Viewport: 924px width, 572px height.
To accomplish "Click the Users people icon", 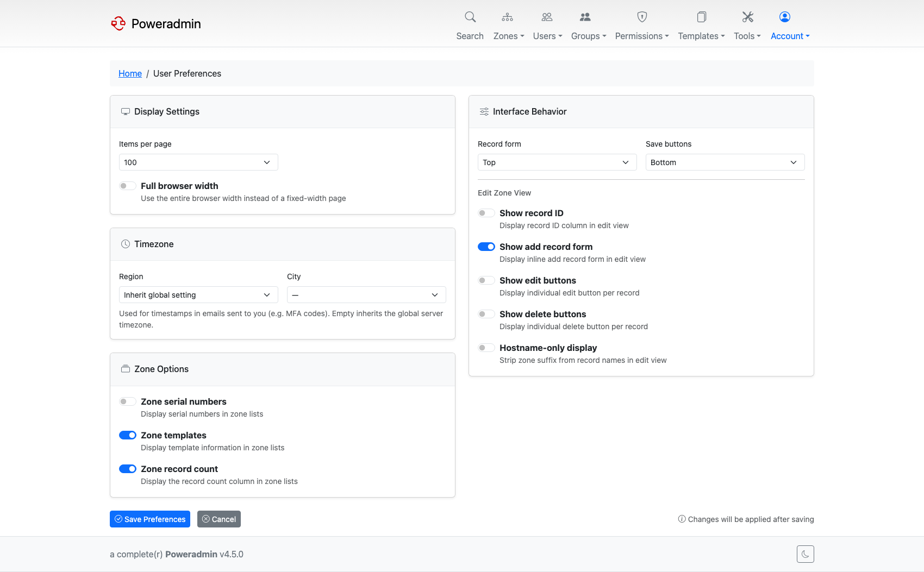I will [x=547, y=17].
